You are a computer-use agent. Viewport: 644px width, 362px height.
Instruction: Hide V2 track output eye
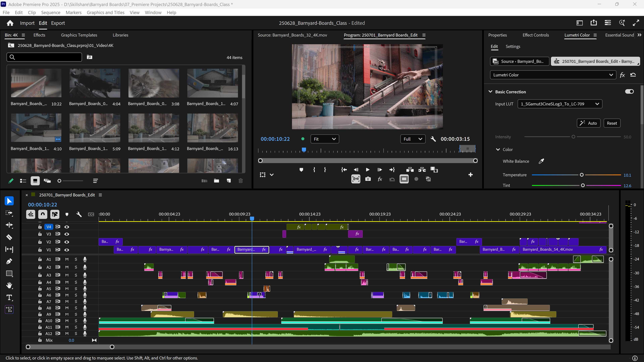pos(67,242)
